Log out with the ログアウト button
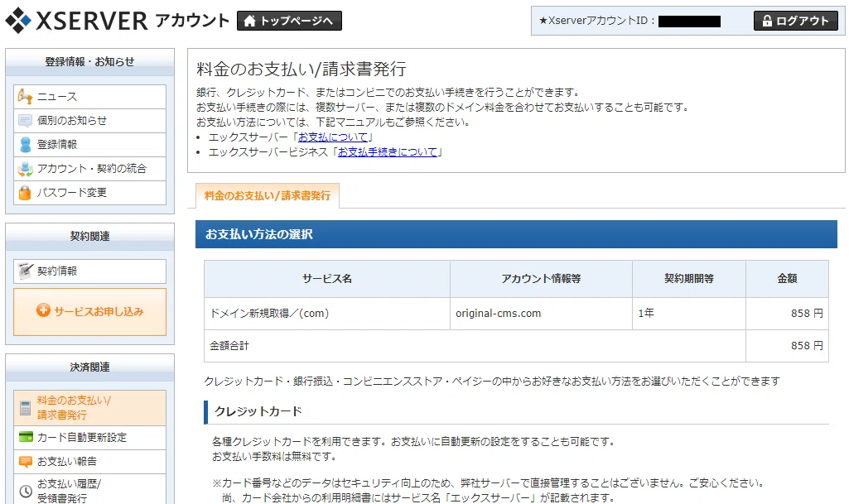Viewport: 849px width, 504px height. [x=795, y=21]
